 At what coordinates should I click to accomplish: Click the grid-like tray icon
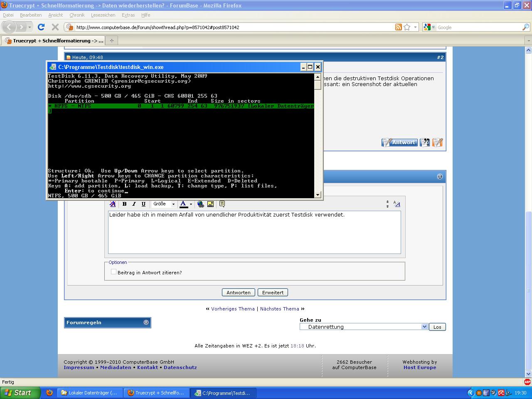[486, 393]
